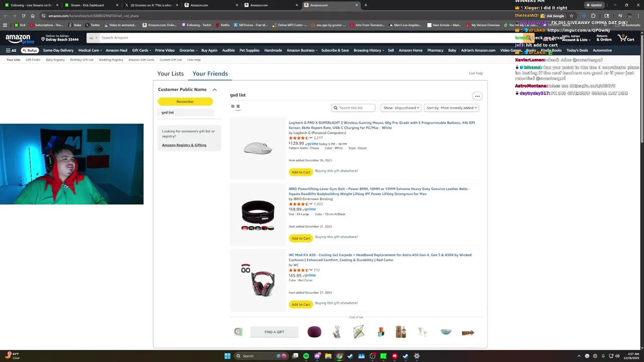Click the Rufus assistant pill
644x362 pixels.
[x=30, y=50]
